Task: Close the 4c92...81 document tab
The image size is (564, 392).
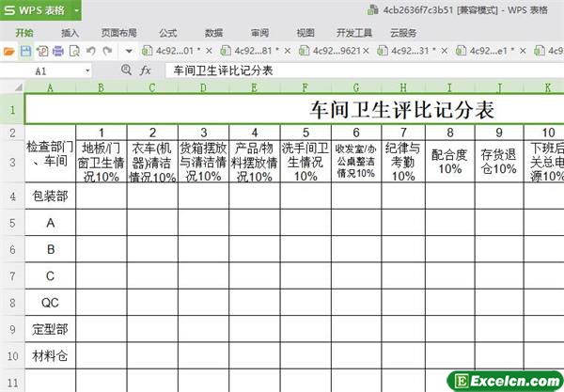Action: coord(287,51)
